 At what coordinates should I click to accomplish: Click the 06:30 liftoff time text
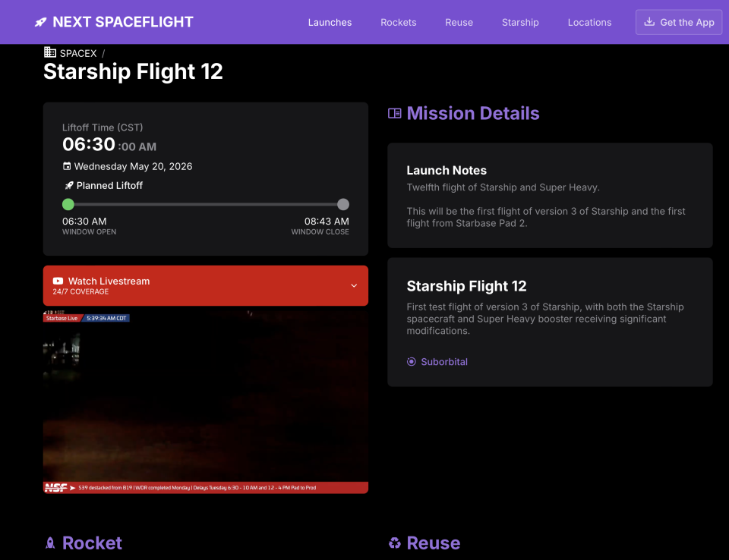(x=88, y=144)
